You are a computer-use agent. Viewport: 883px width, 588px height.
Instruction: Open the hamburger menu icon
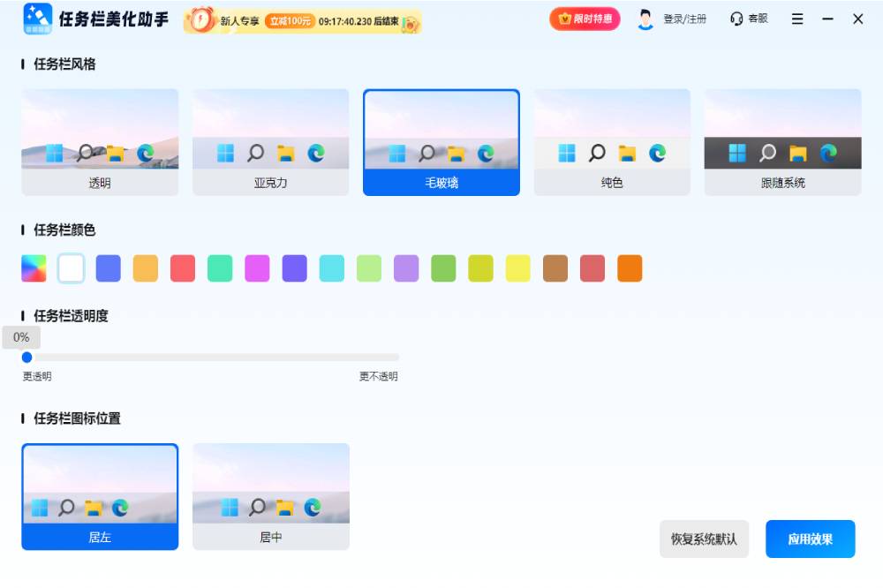(x=797, y=19)
